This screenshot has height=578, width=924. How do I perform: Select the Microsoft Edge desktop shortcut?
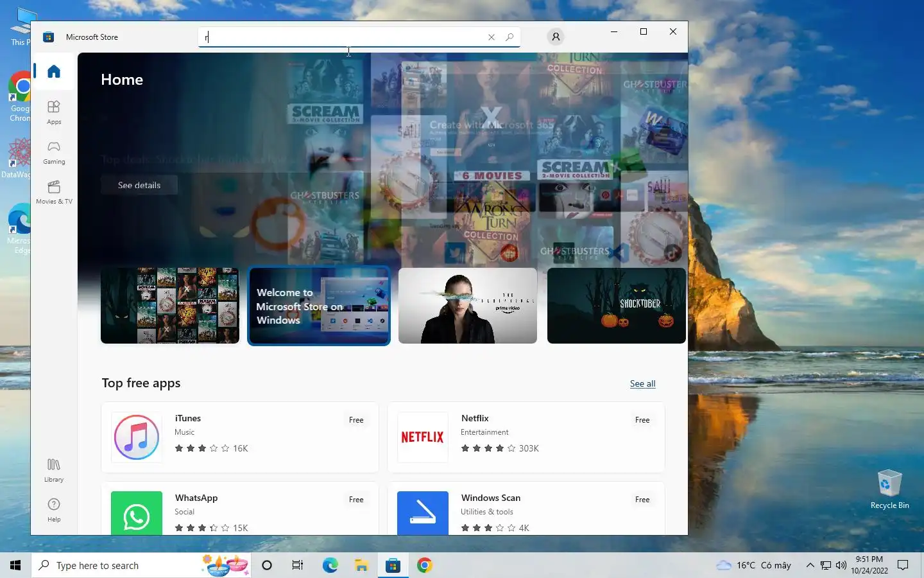click(19, 229)
